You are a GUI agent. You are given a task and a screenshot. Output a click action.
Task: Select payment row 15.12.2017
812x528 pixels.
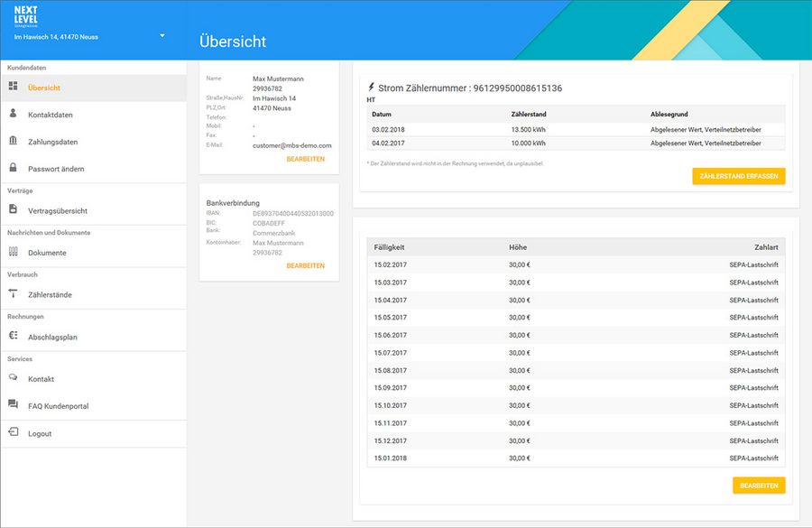[576, 441]
